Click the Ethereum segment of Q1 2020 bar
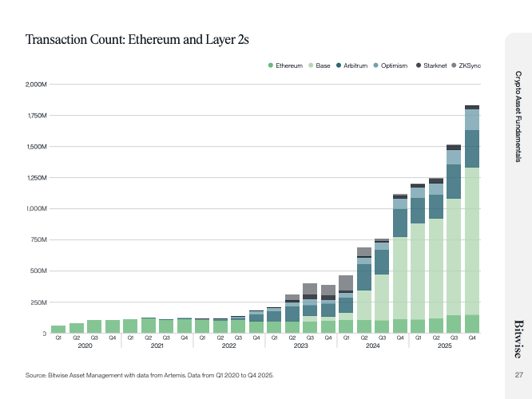Viewport: 532px width, 399px height. 58,329
